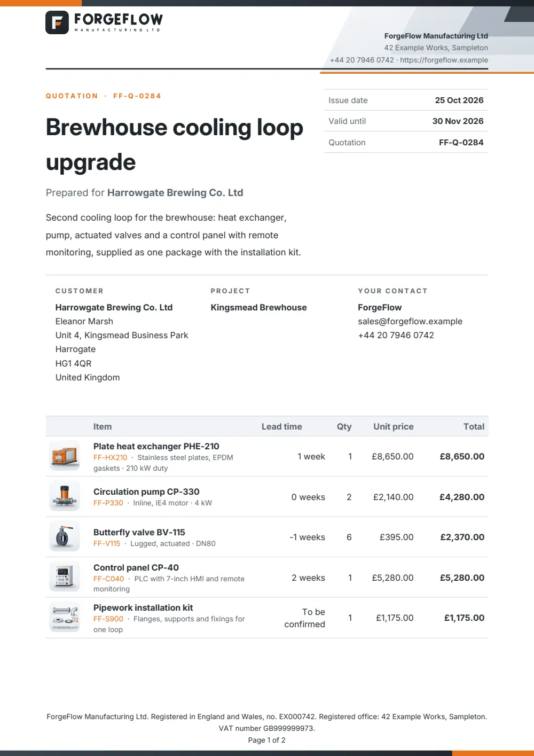Click the £2,370.00 total amount
Screen dimensions: 534x756
(x=462, y=537)
